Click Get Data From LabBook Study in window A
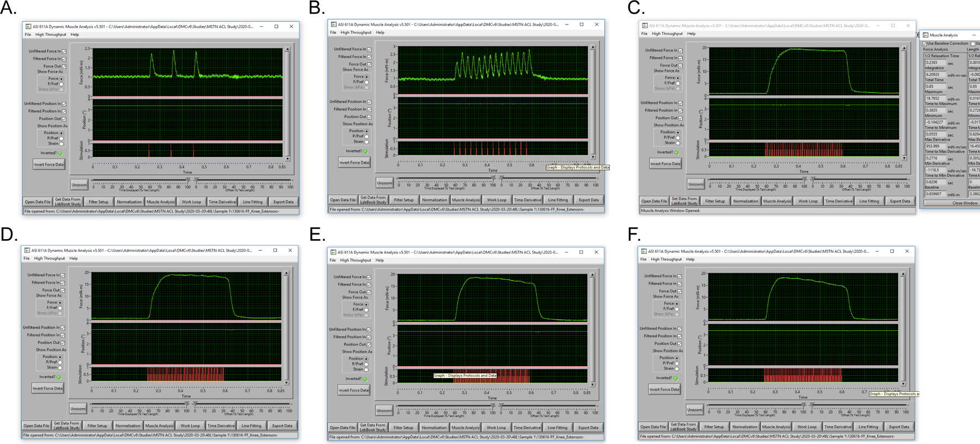The height and width of the screenshot is (444, 980). point(68,202)
